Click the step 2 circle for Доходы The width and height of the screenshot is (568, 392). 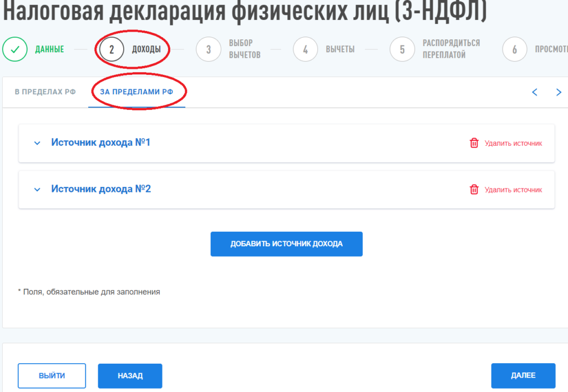coord(111,49)
